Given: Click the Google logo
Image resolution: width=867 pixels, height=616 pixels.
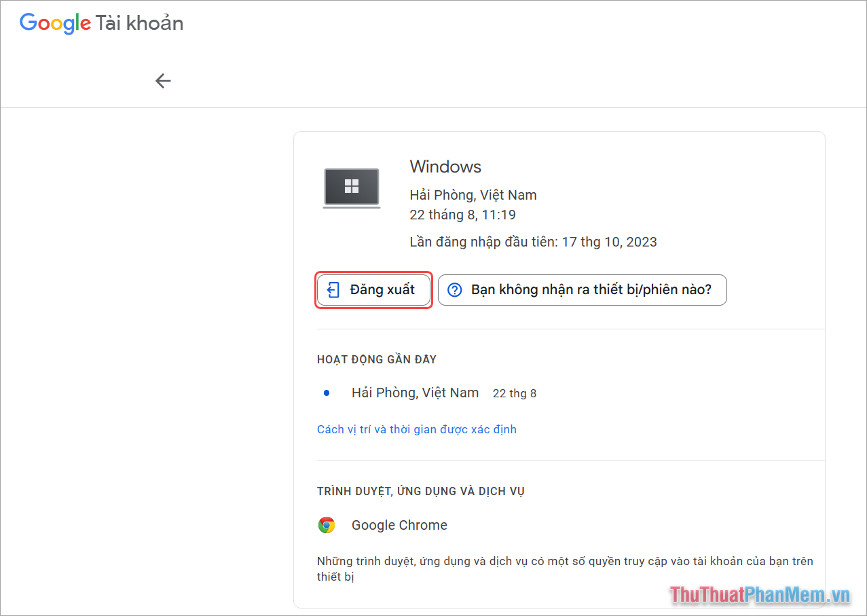Looking at the screenshot, I should pyautogui.click(x=55, y=23).
